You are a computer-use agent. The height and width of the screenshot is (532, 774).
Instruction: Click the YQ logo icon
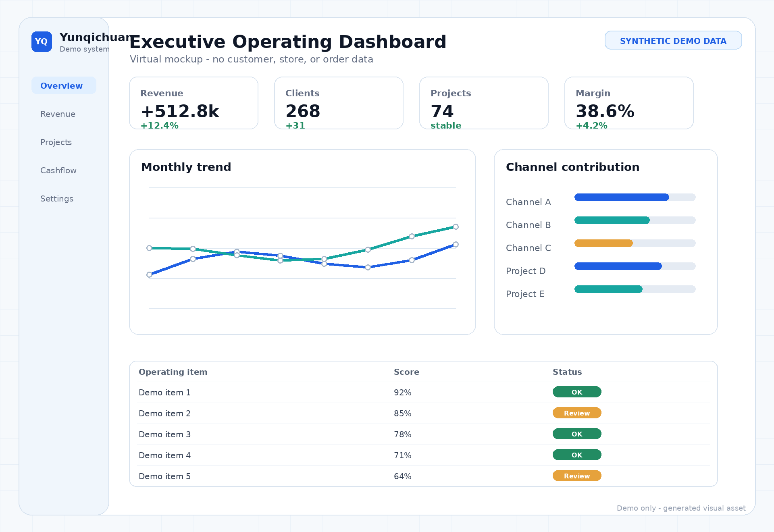(42, 42)
